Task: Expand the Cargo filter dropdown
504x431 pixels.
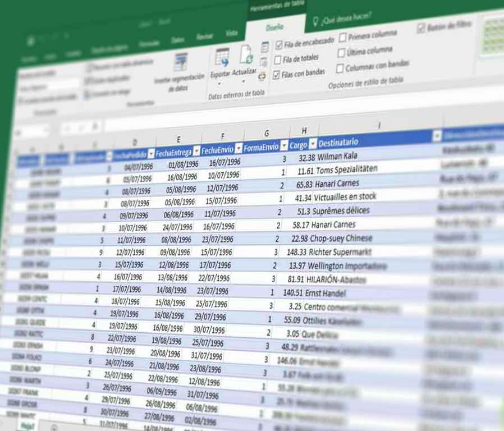Action: [x=313, y=144]
